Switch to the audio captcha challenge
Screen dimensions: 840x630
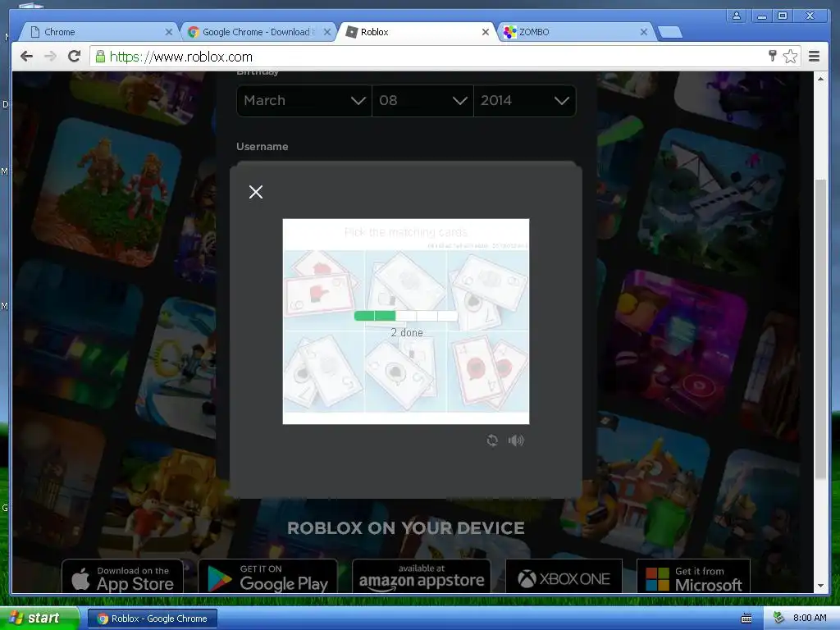click(516, 441)
